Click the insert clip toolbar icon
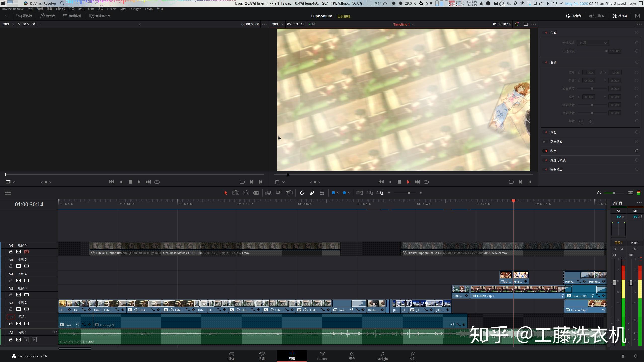Screen dimensions: 644x362 pos(269,193)
